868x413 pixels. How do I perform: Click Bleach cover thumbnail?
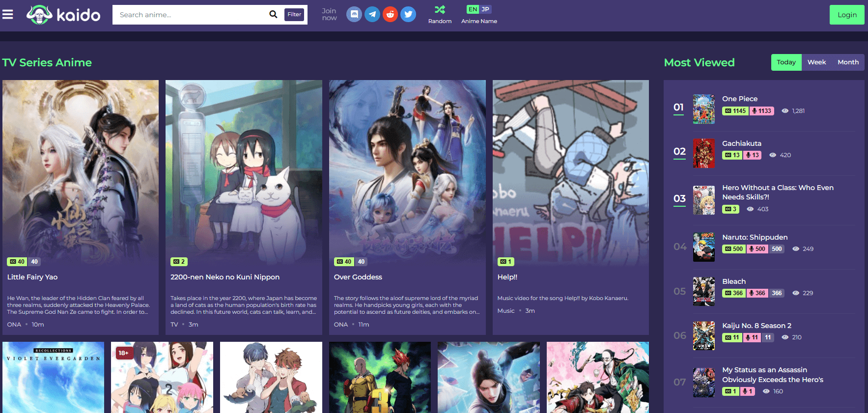tap(704, 291)
